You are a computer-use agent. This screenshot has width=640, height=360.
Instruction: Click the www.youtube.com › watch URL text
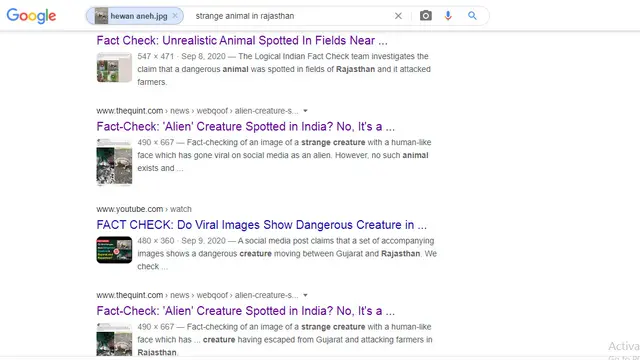[144, 209]
